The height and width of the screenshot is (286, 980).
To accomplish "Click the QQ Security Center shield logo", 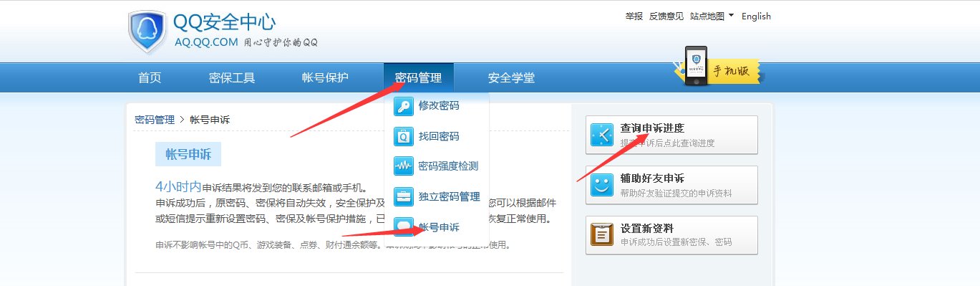I will click(147, 32).
